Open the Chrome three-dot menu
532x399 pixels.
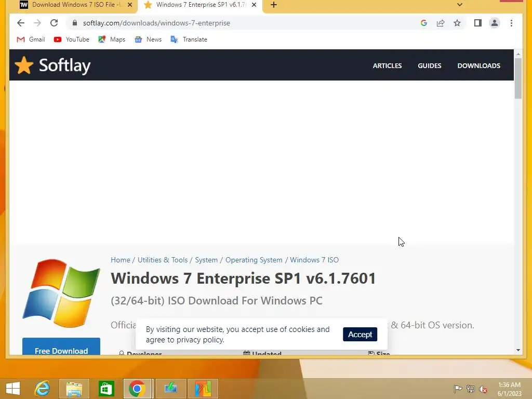(x=511, y=23)
